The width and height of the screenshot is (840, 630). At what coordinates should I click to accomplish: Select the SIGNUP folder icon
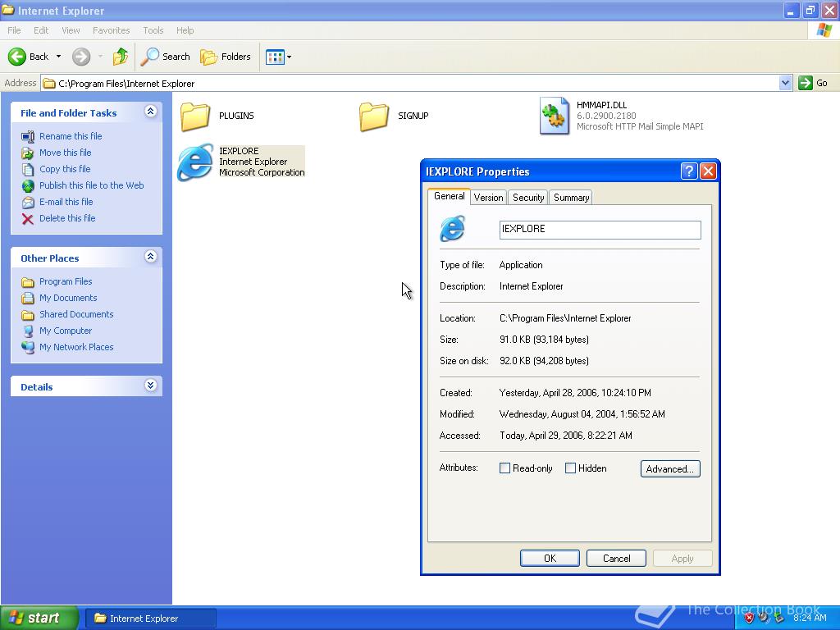(374, 116)
